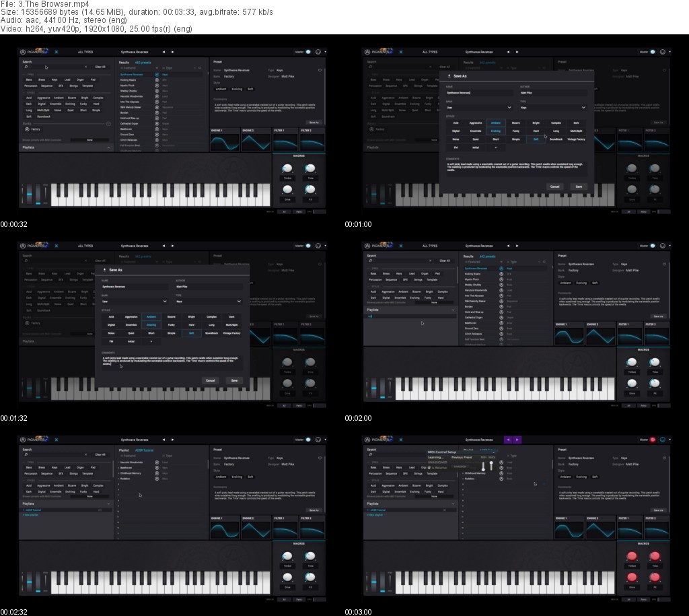In the 00:01:00 frame, click the Save As download icon
Viewport: 689px width, 616px height.
pos(449,76)
